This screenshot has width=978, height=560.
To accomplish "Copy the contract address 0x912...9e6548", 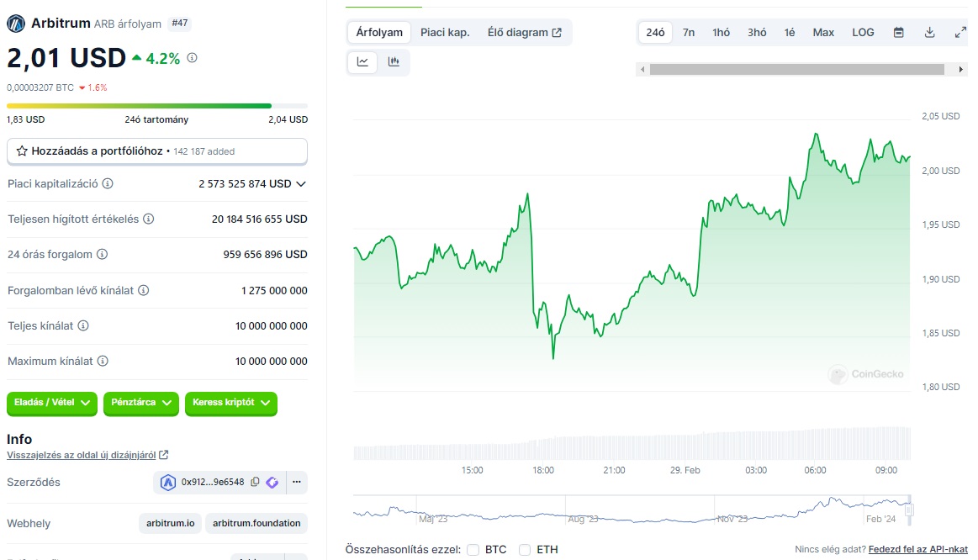I will pos(255,482).
